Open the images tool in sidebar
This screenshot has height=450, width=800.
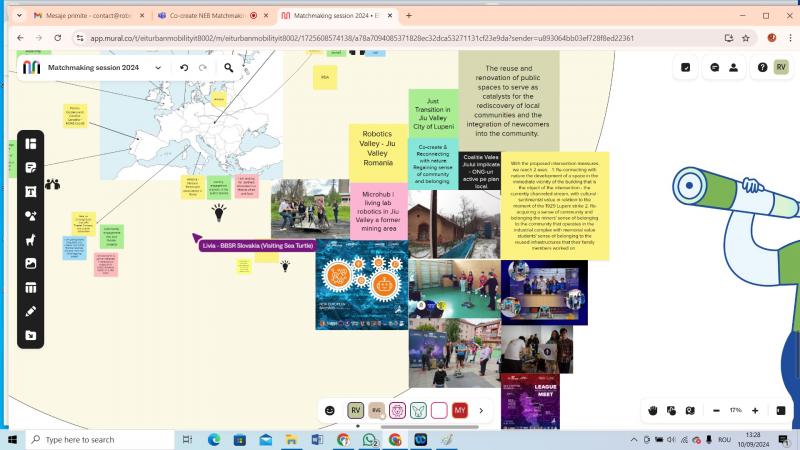[x=31, y=263]
